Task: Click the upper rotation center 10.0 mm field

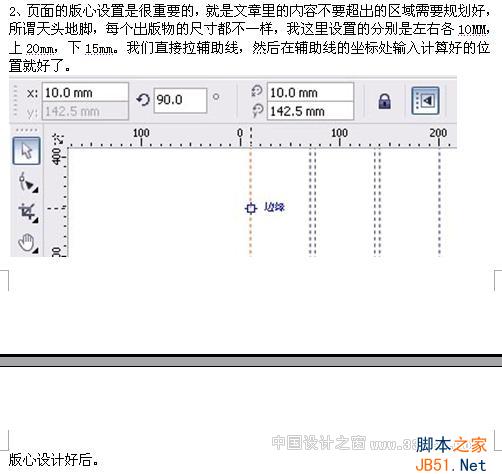Action: [x=310, y=92]
